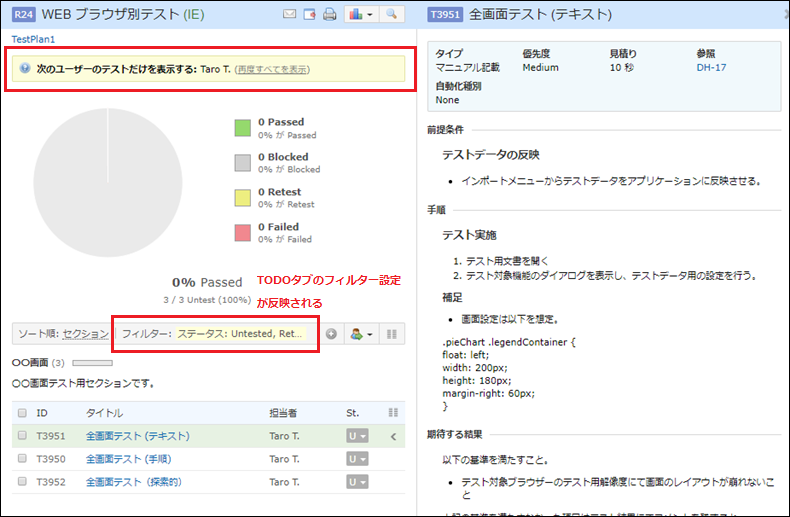Open the DH-17 reference link
The image size is (790, 517).
tap(710, 68)
